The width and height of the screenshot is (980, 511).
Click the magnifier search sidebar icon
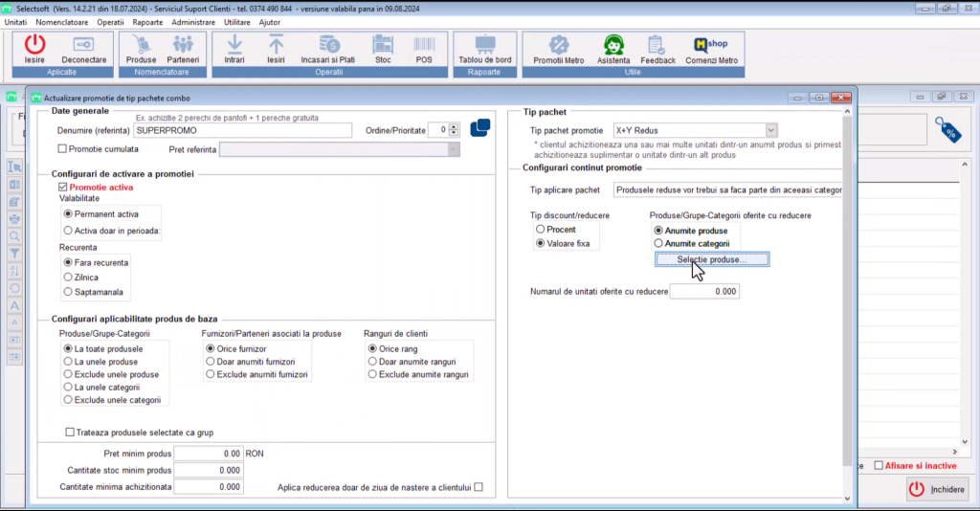14,236
